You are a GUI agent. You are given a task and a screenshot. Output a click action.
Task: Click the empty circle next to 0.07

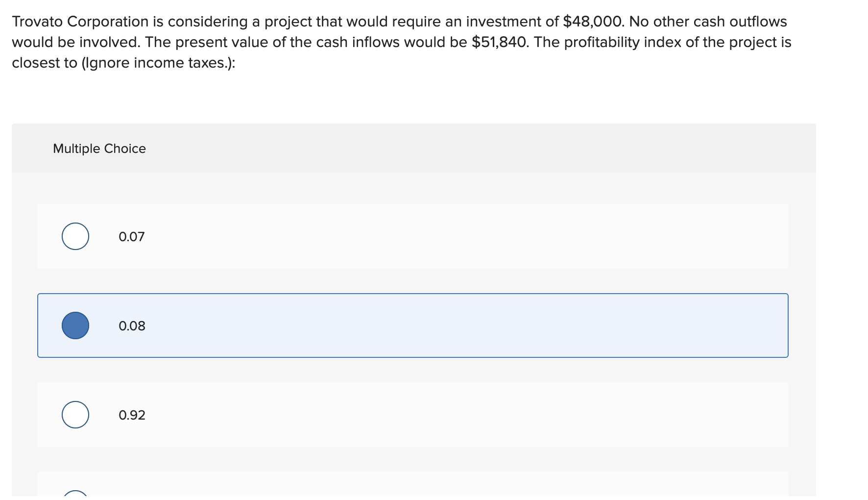[x=75, y=236]
